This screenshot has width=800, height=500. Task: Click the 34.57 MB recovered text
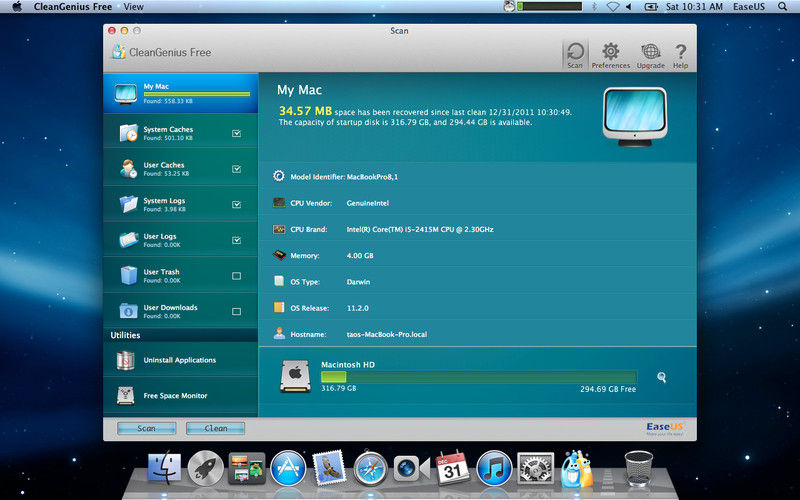click(305, 111)
